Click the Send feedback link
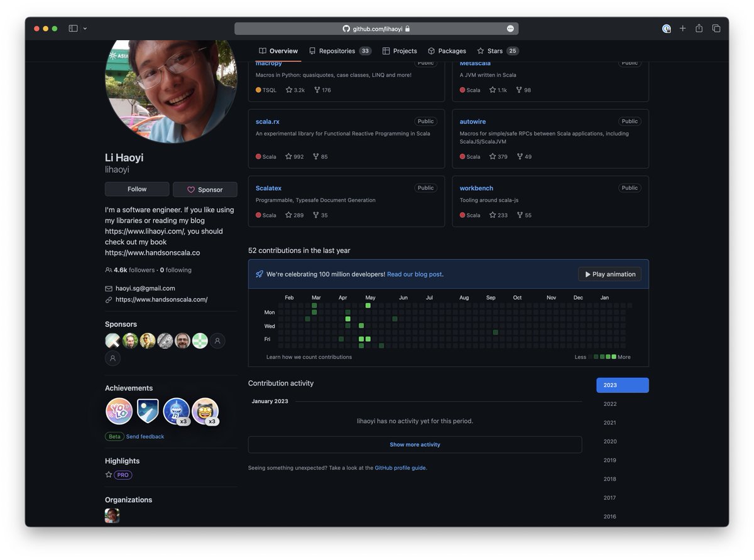This screenshot has height=560, width=754. coord(145,436)
